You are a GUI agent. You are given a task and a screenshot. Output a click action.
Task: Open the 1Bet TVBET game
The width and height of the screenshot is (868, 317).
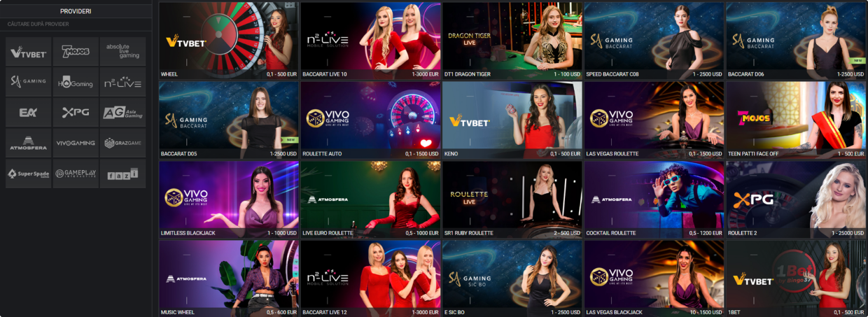click(x=795, y=279)
